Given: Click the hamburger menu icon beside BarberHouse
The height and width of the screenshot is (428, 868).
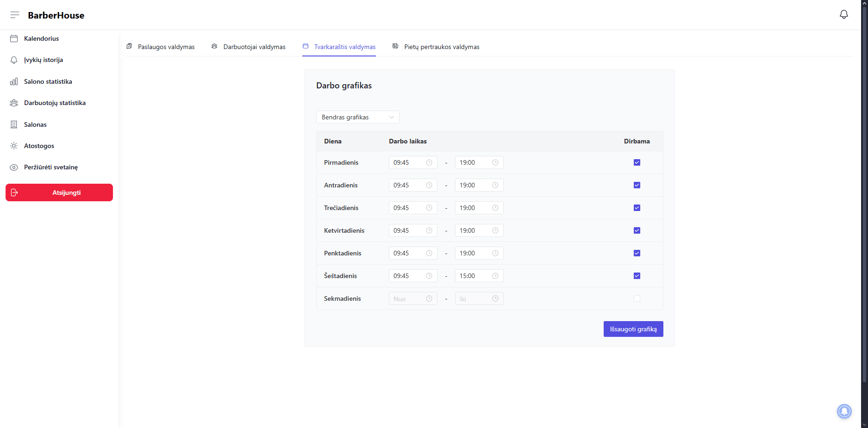Looking at the screenshot, I should click(x=15, y=15).
